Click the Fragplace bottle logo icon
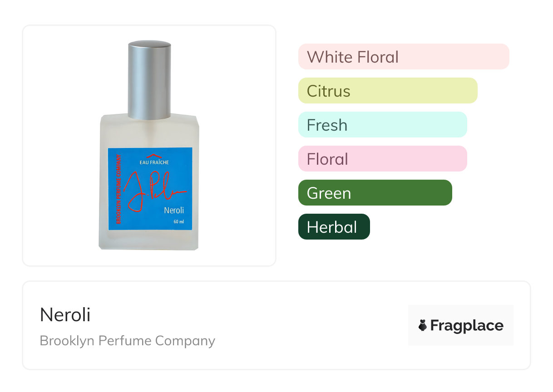Image resolution: width=553 pixels, height=392 pixels. click(423, 325)
